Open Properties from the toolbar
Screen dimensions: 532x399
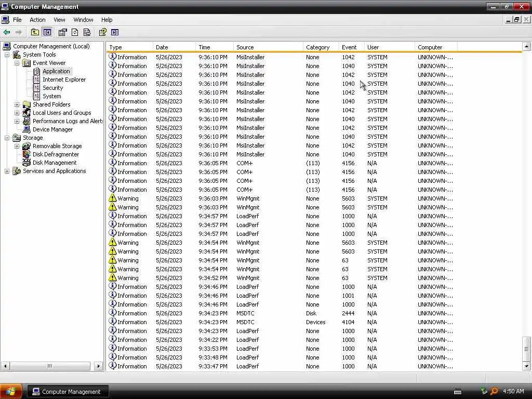click(62, 32)
